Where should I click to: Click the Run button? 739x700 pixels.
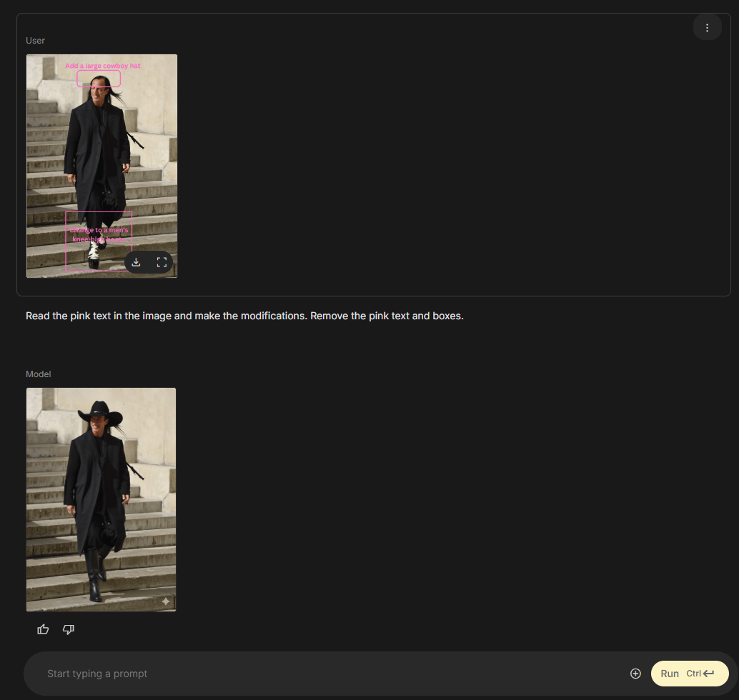(690, 674)
